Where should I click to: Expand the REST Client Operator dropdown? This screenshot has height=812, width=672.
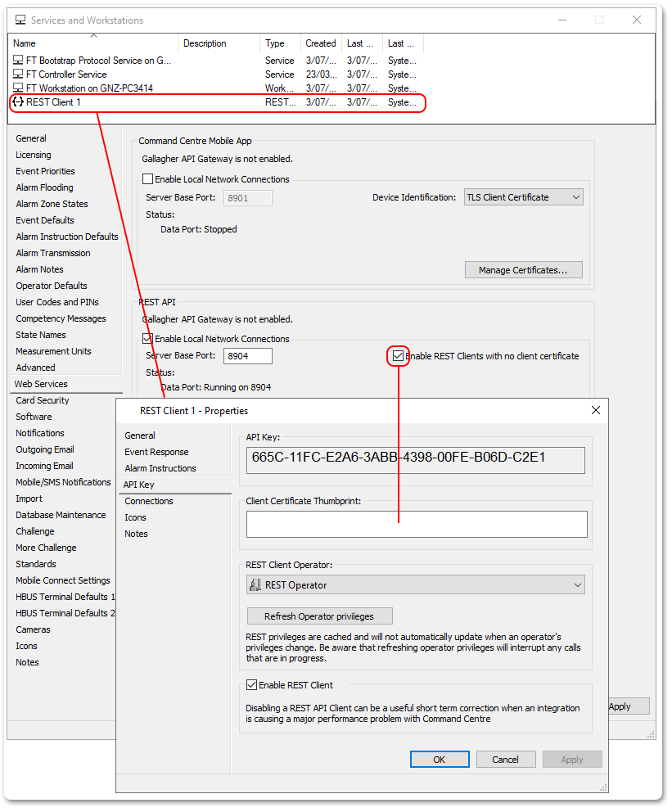416,585
